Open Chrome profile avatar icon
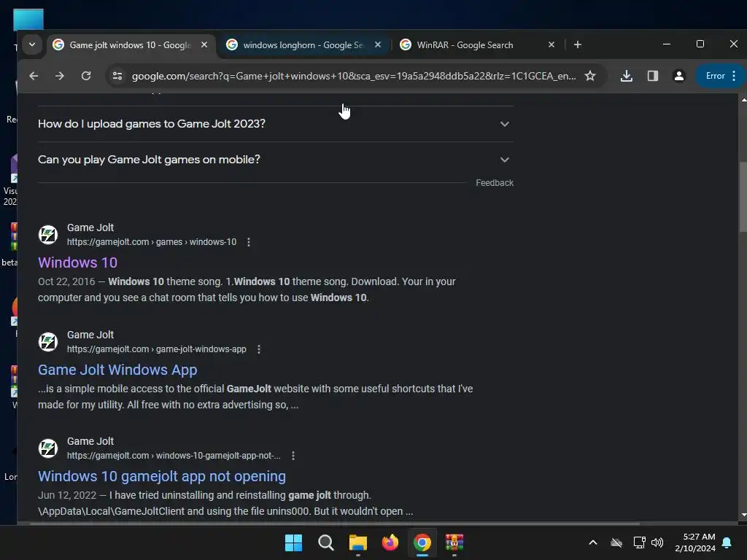747x560 pixels. pyautogui.click(x=679, y=76)
